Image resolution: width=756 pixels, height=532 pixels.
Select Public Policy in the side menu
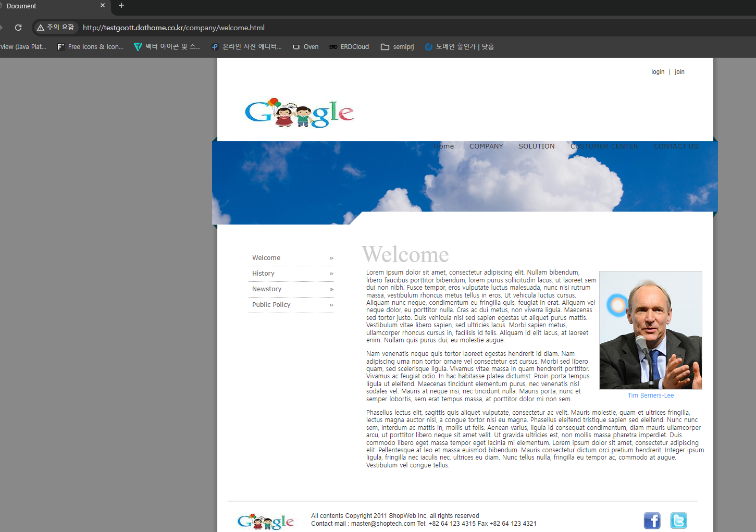point(271,305)
